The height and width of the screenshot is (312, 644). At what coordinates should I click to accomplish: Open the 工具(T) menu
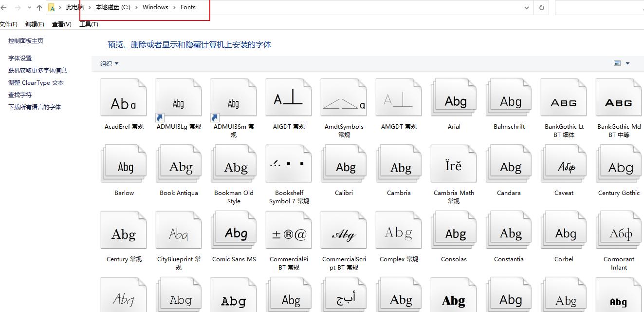pos(88,24)
